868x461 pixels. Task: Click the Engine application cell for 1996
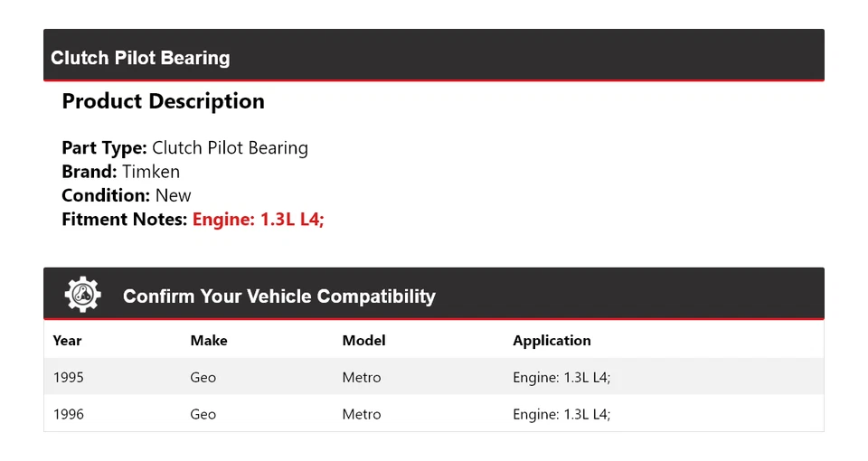coord(561,414)
